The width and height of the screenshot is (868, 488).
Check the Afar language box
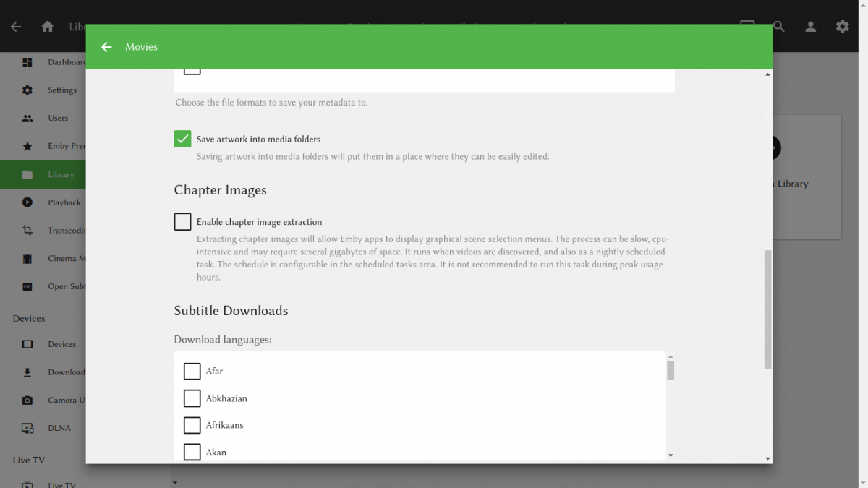(192, 371)
